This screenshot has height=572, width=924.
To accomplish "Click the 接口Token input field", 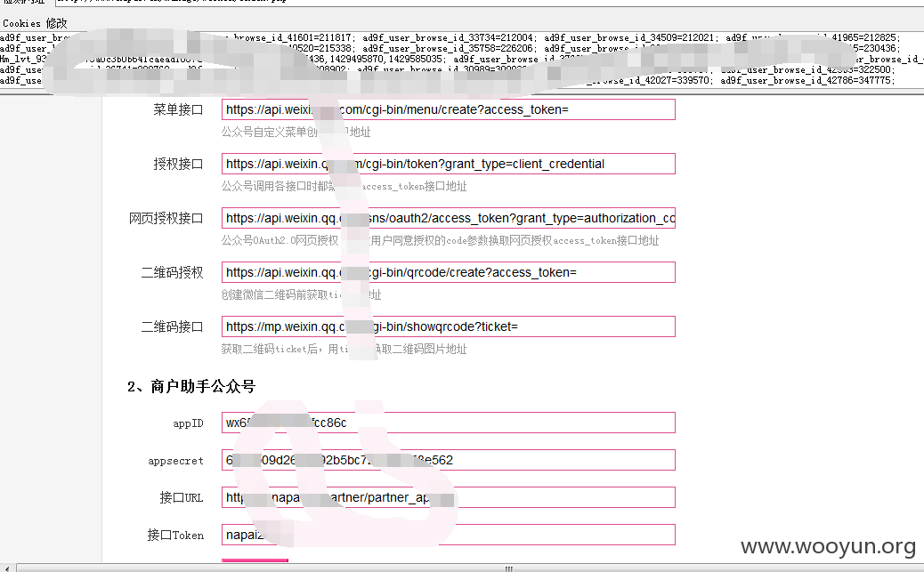I will [448, 535].
